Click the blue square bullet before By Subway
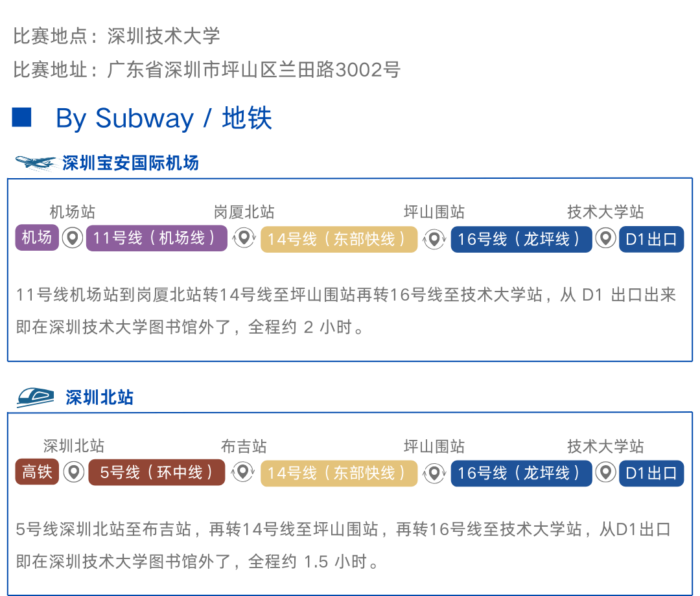The height and width of the screenshot is (596, 700). click(21, 118)
